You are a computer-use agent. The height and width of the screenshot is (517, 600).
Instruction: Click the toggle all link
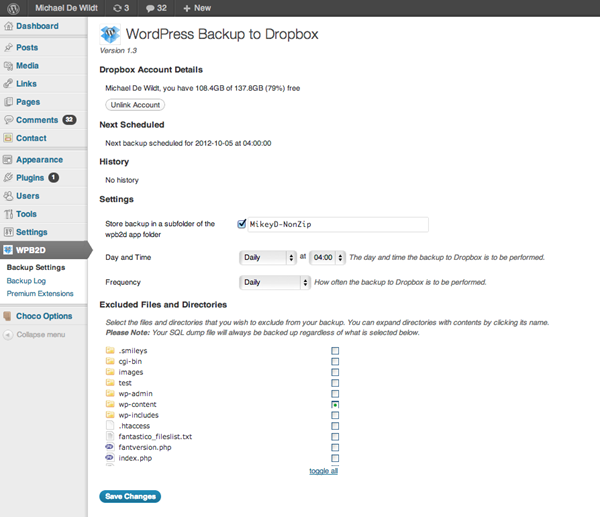pyautogui.click(x=323, y=471)
